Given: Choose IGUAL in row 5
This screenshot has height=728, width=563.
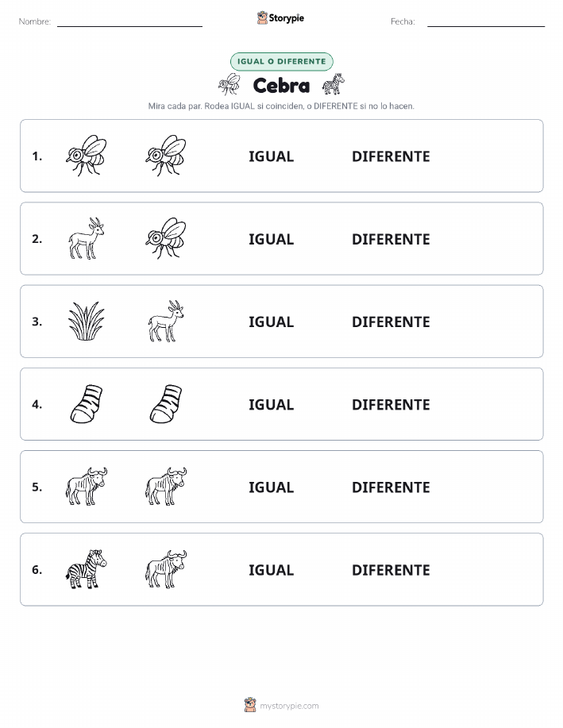Looking at the screenshot, I should pyautogui.click(x=272, y=487).
